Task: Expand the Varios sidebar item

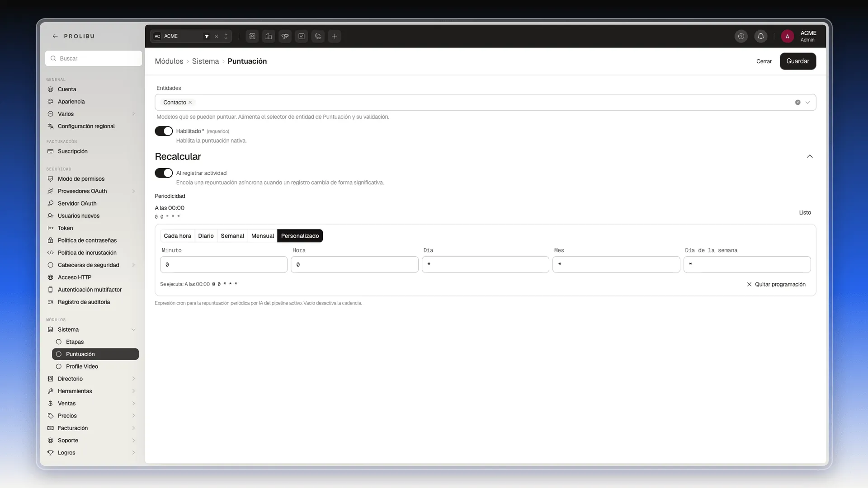Action: click(133, 114)
